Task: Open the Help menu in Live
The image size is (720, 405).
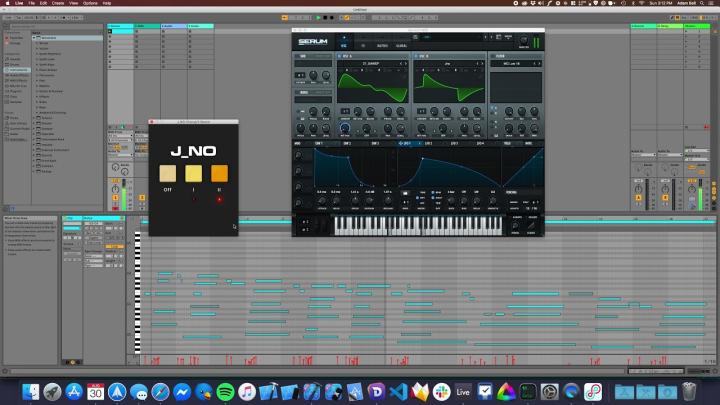Action: (x=107, y=3)
